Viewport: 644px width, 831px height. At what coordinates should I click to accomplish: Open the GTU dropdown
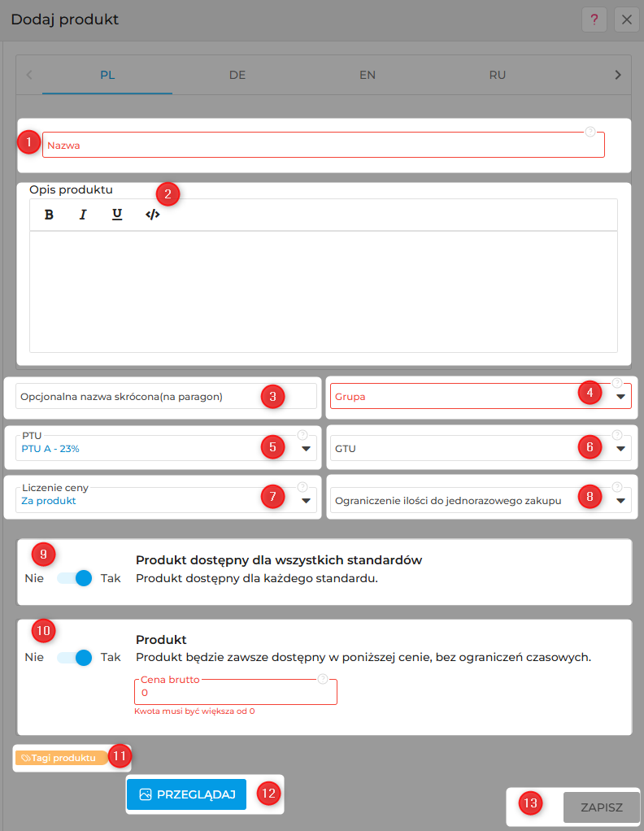(481, 448)
